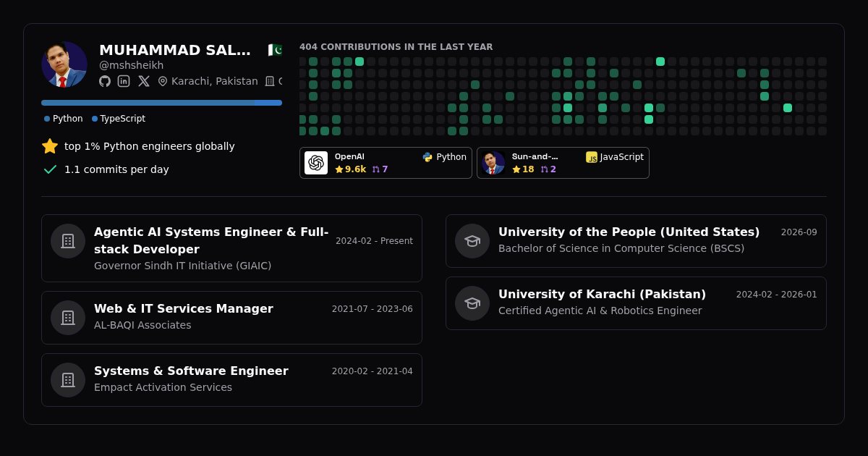Viewport: 868px width, 456px height.
Task: Click the building icon beside Web & IT Services Manager
Action: coord(68,318)
